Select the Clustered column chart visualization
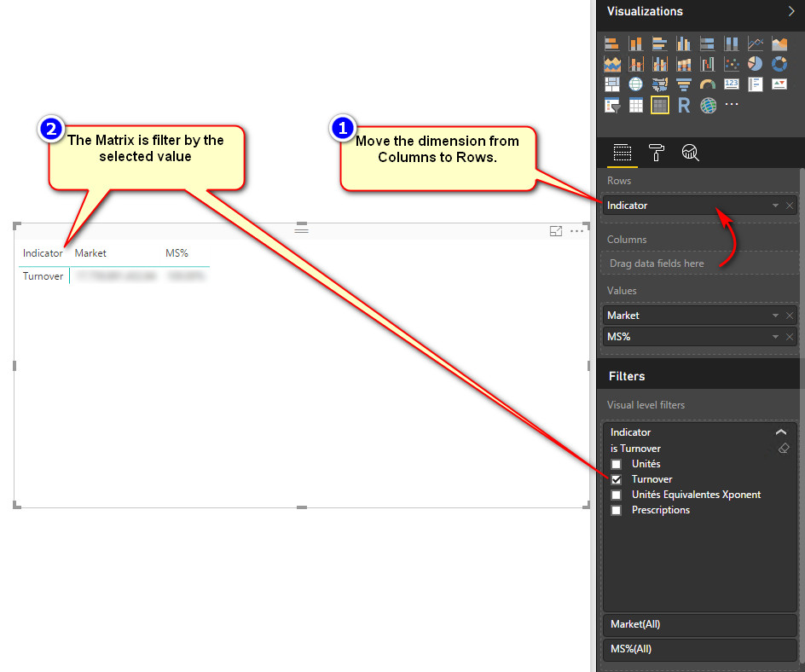Viewport: 805px width, 672px height. tap(683, 43)
